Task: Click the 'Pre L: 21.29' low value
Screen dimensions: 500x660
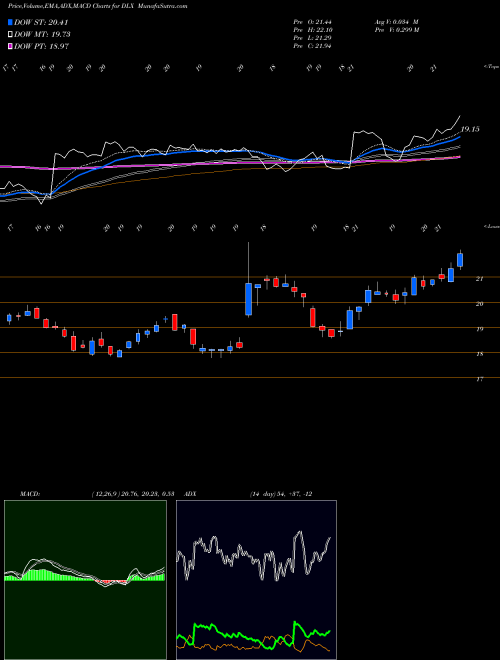Action: 312,38
